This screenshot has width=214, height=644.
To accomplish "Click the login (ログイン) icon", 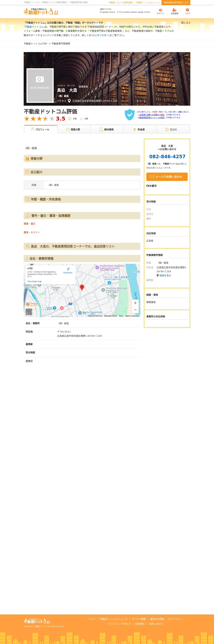I will (x=160, y=10).
